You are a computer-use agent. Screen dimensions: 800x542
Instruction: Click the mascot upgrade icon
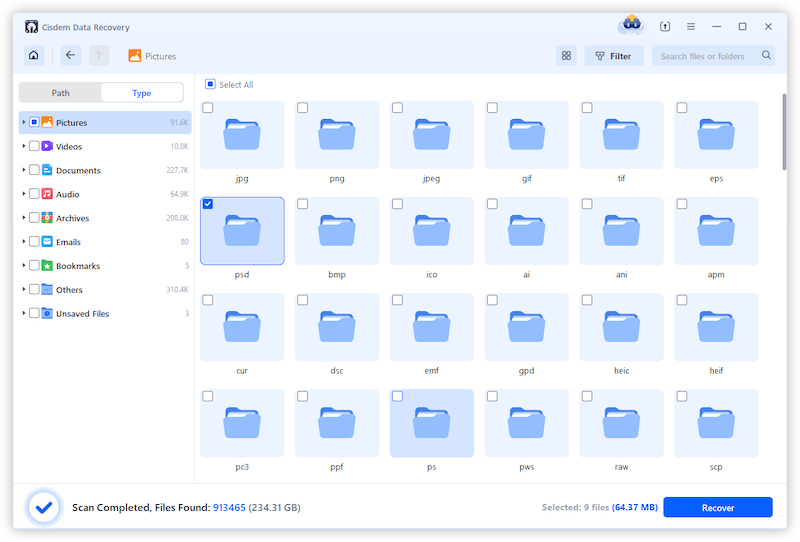click(x=632, y=24)
